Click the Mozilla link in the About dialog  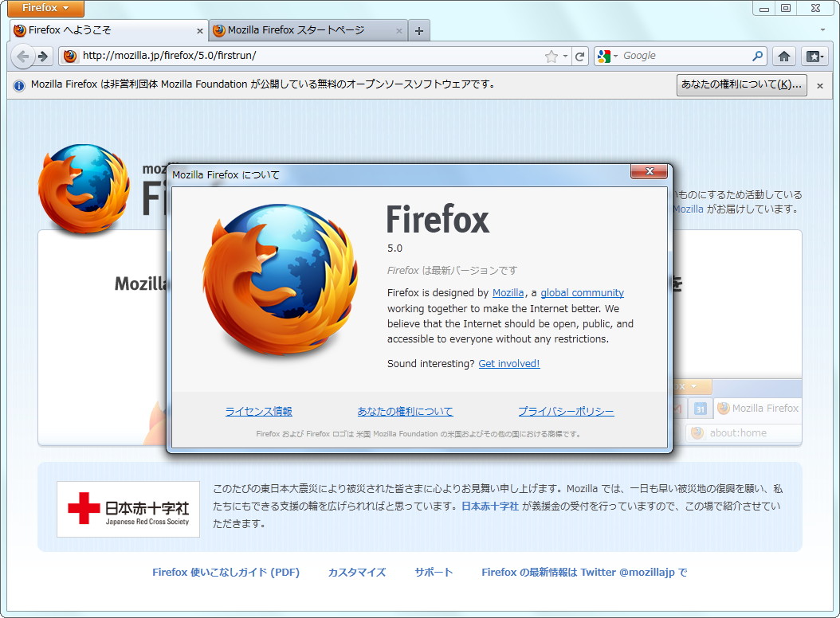(x=508, y=292)
